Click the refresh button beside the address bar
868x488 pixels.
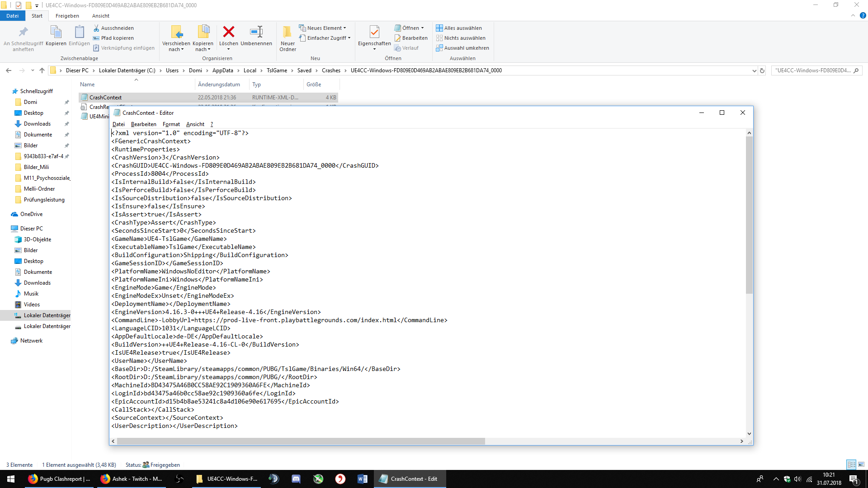(762, 70)
